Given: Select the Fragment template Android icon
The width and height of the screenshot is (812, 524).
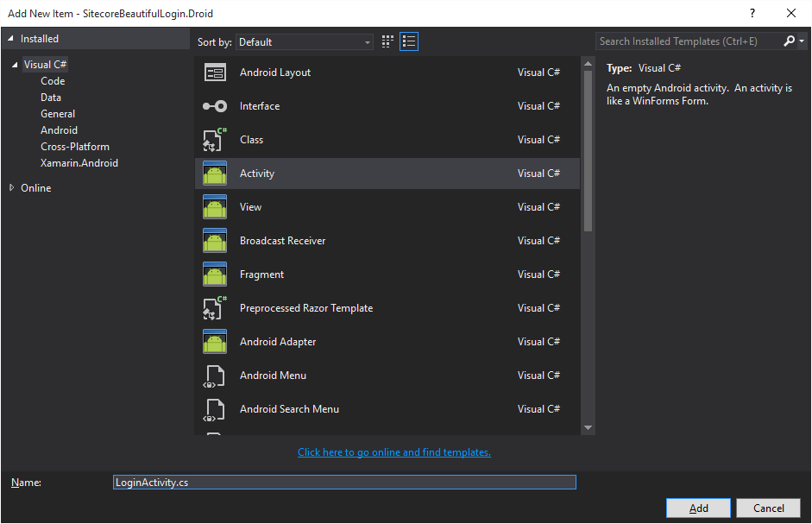Looking at the screenshot, I should [x=215, y=275].
